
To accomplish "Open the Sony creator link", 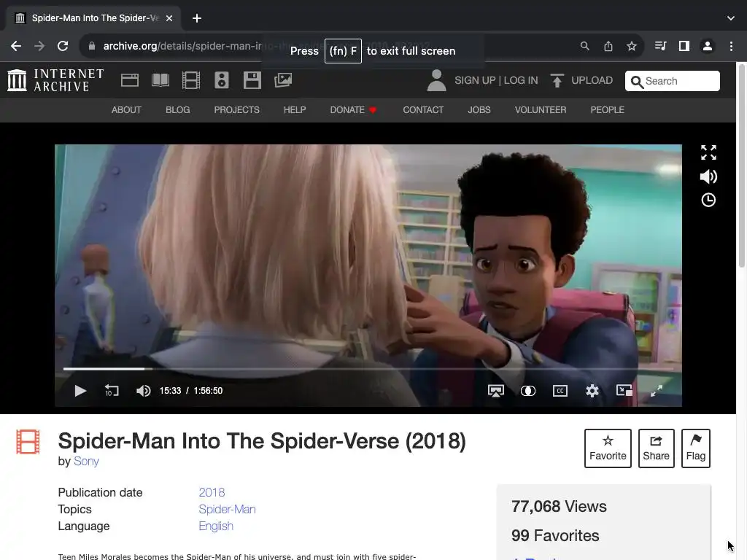I will pyautogui.click(x=86, y=461).
